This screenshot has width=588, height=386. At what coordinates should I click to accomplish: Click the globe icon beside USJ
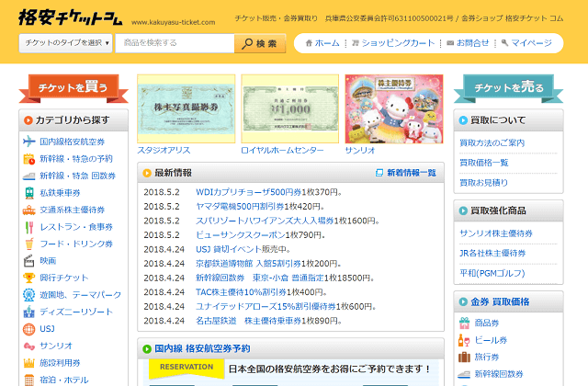[28, 329]
